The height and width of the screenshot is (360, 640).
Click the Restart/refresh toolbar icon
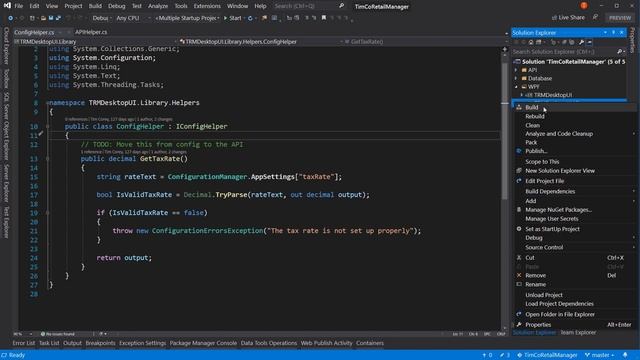pos(250,18)
